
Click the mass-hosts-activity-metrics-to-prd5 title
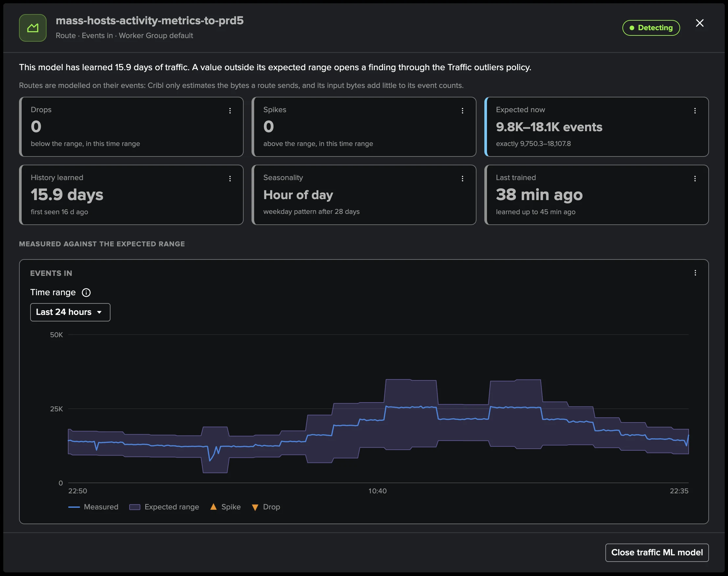(x=150, y=21)
